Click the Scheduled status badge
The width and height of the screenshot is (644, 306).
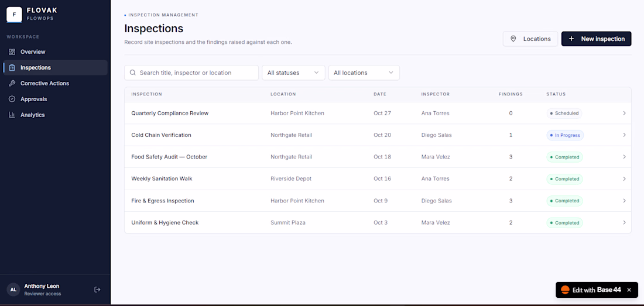coord(564,113)
